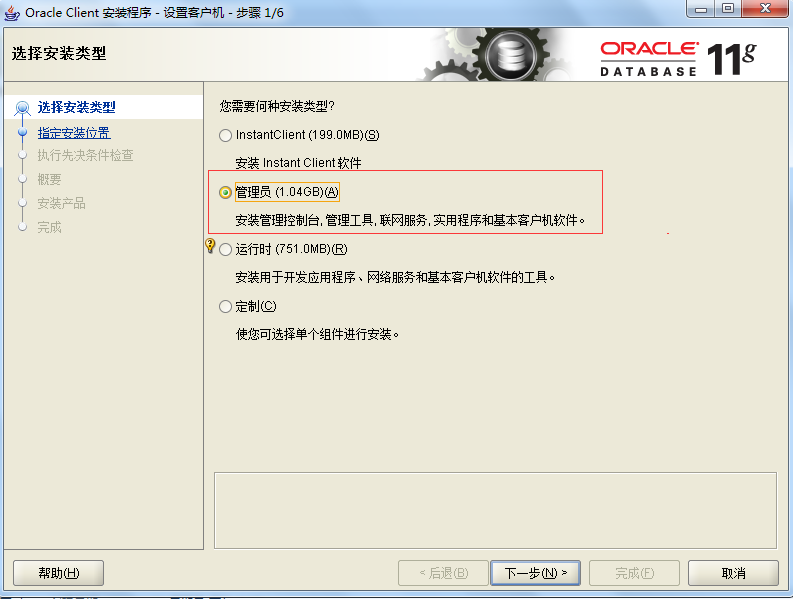Image resolution: width=793 pixels, height=599 pixels.
Task: Select the 管理员 (1.04GB) radio option
Action: pos(226,193)
